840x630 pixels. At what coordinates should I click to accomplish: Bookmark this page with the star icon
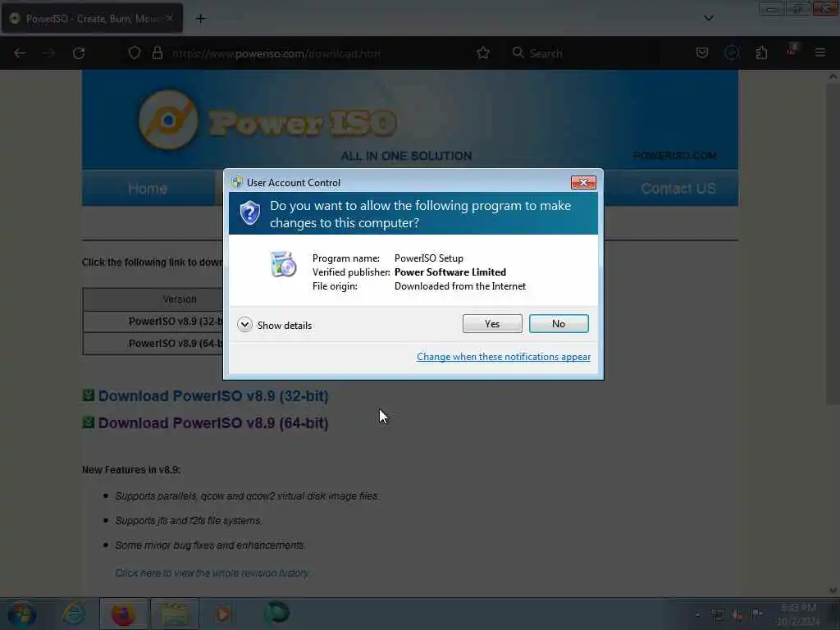[x=483, y=53]
